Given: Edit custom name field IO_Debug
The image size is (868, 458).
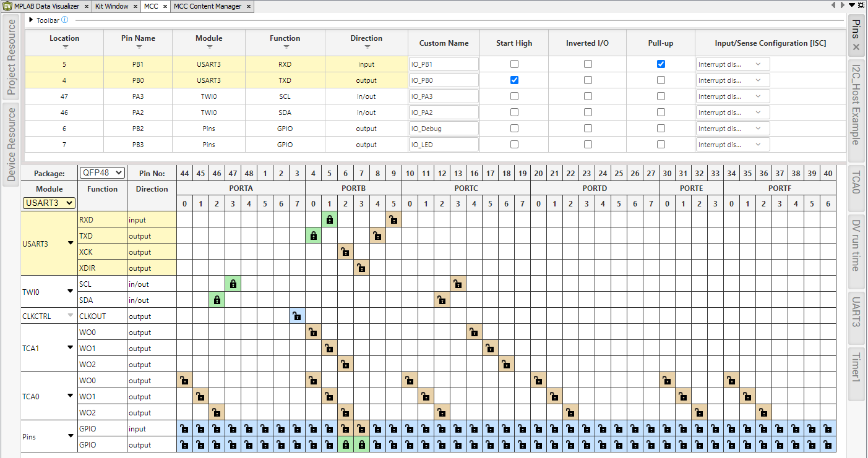Looking at the screenshot, I should point(444,128).
